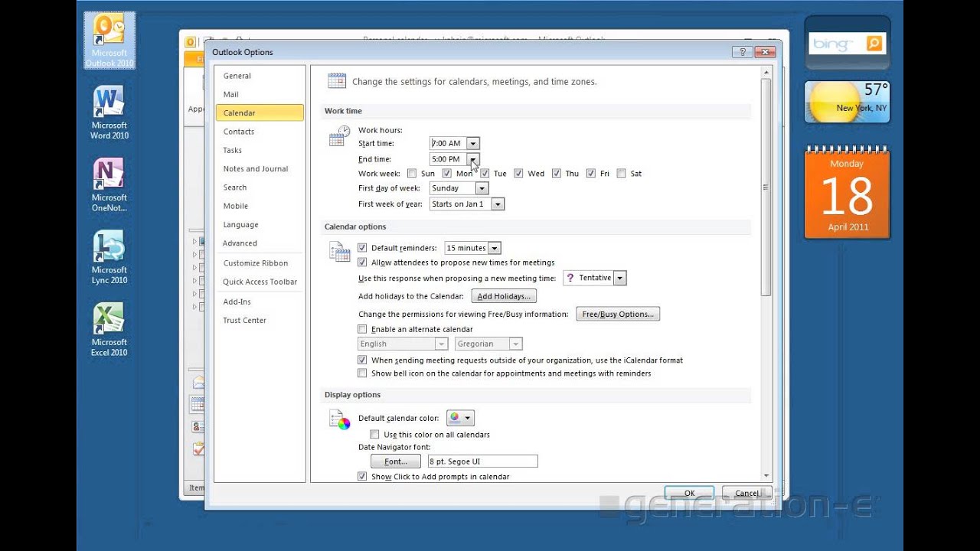
Task: Open the Microsoft Excel 2010 desktop icon
Action: (109, 330)
